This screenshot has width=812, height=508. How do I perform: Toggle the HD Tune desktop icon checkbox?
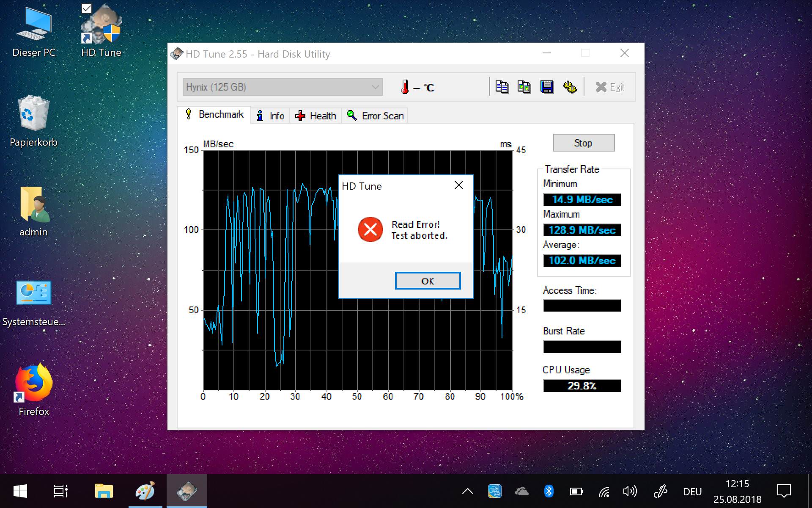(87, 8)
